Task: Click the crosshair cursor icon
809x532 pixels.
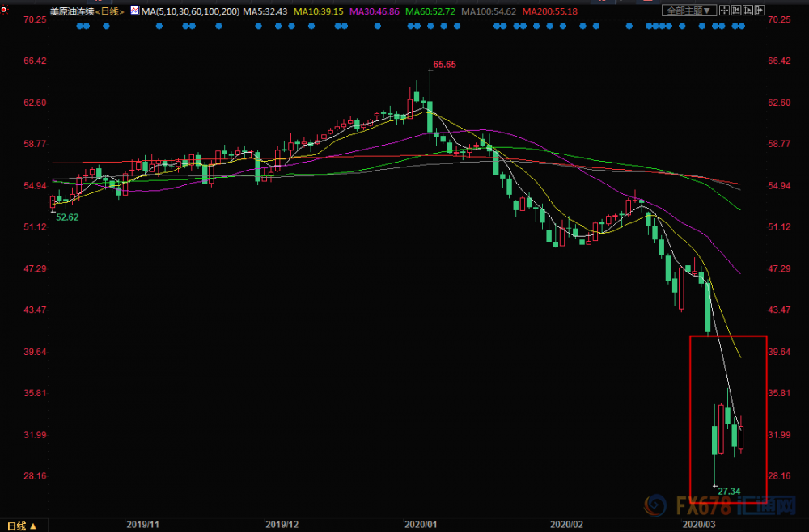Action: pos(724,11)
